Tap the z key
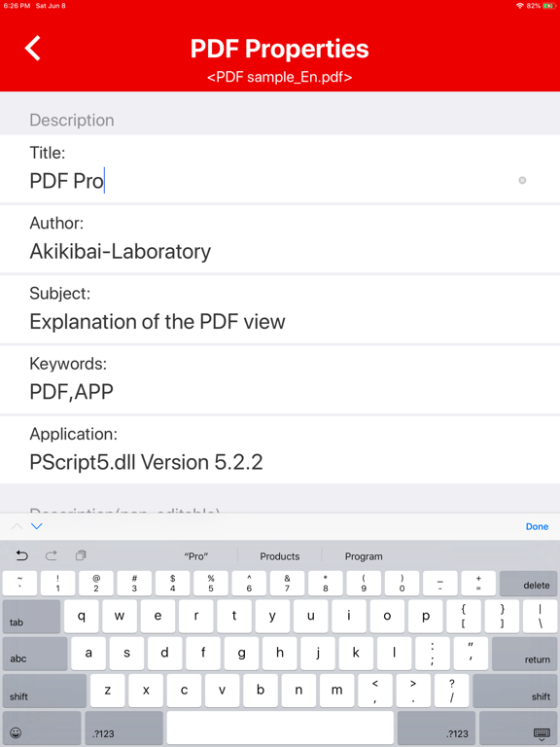This screenshot has width=560, height=747. tap(108, 691)
